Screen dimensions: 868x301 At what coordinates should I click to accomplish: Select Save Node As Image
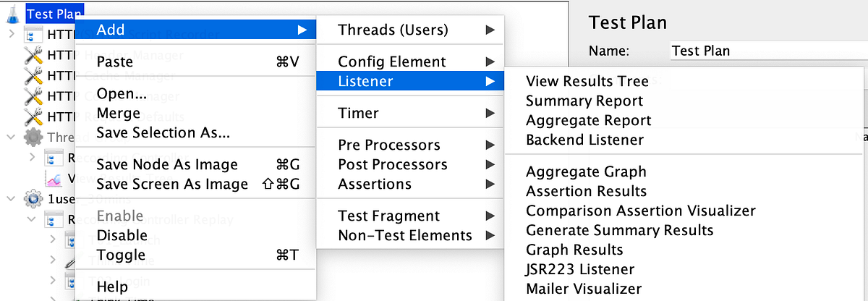coord(166,165)
